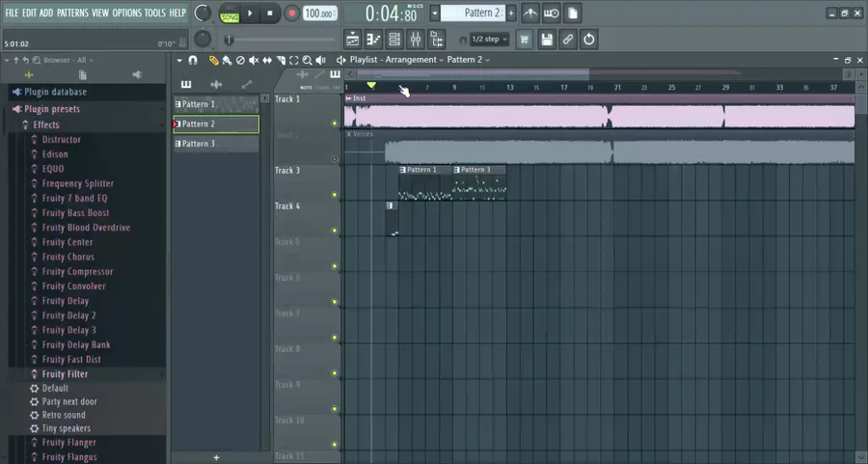
Task: Click the tempo tapper icon
Action: point(530,13)
